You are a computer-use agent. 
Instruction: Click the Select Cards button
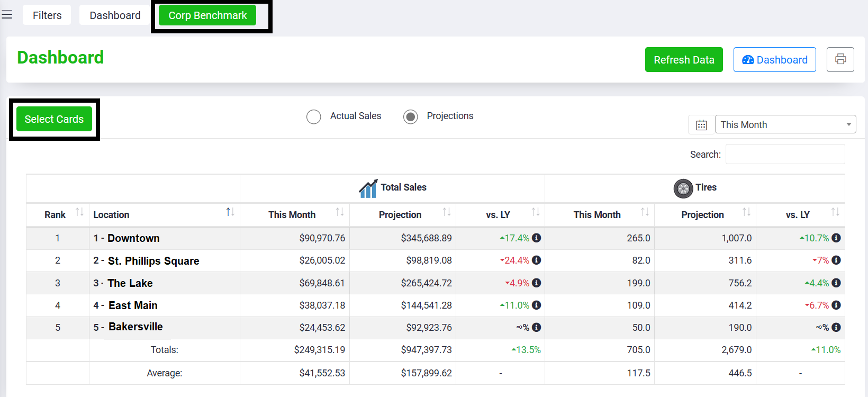[x=54, y=119]
